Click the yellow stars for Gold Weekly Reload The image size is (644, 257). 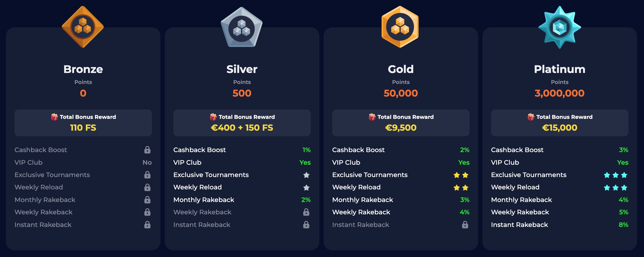pyautogui.click(x=461, y=188)
